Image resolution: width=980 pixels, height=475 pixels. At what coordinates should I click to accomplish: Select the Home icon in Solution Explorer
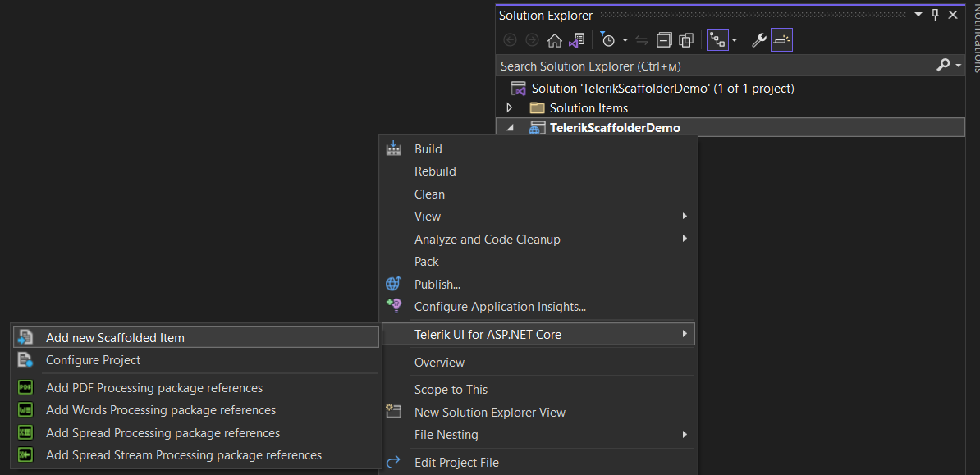click(554, 39)
